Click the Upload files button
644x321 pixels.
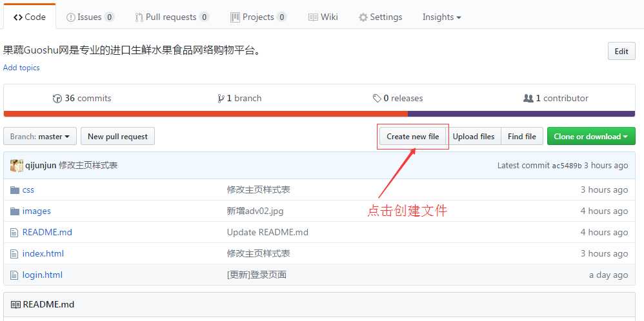coord(474,136)
